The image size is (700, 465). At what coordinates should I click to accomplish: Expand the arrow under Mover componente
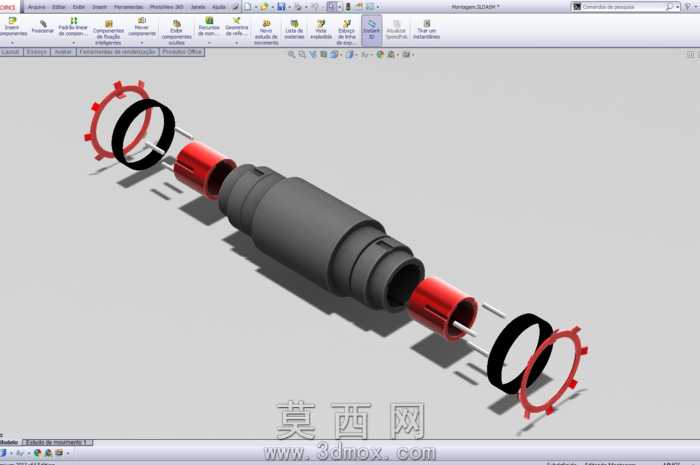point(142,43)
